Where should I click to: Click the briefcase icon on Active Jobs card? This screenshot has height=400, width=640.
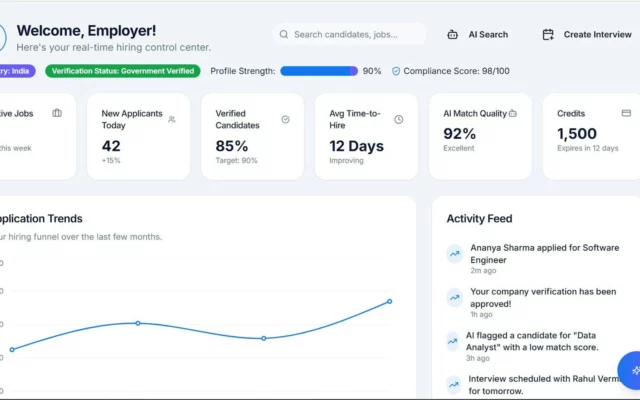(57, 113)
